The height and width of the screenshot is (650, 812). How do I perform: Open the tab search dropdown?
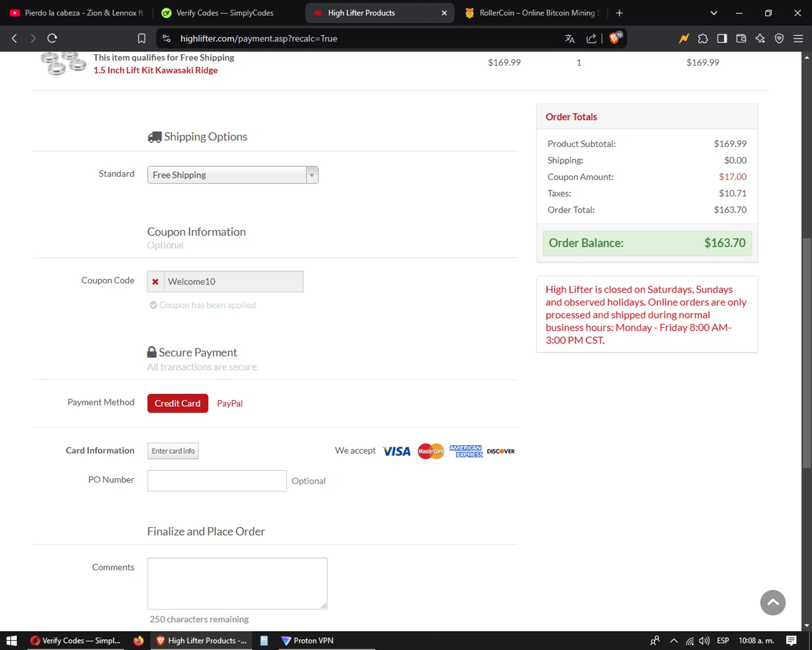(x=713, y=13)
